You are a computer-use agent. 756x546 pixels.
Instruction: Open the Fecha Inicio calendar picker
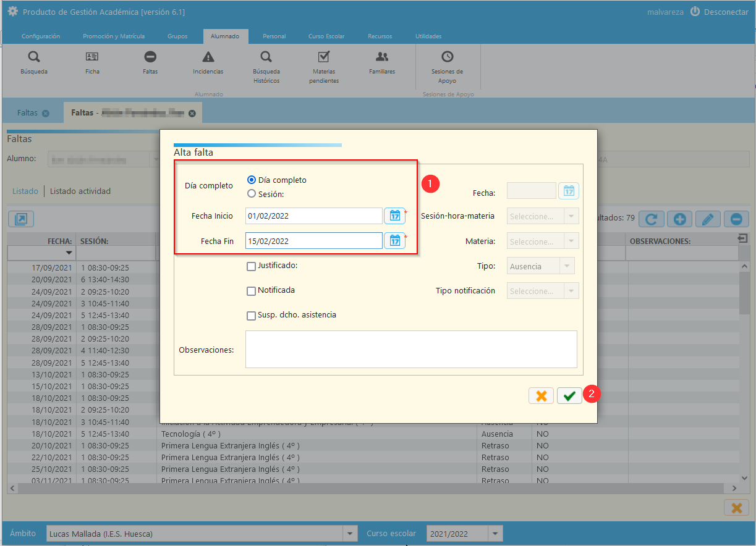[394, 216]
